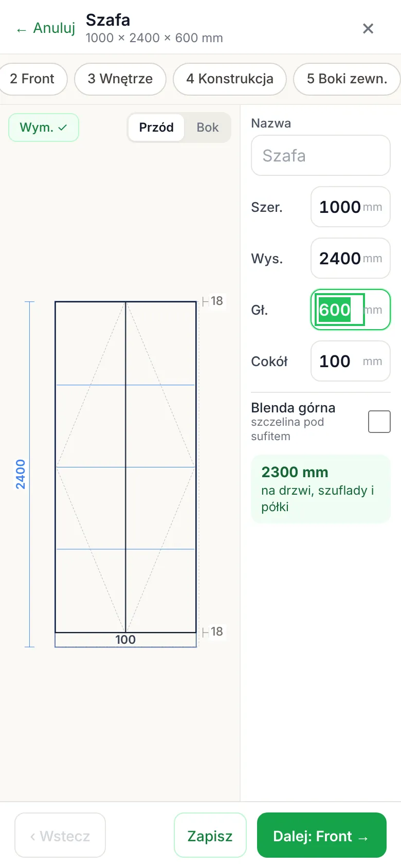Select the 2400 height dimension label
Screen dimensions: 401x868
[20, 474]
